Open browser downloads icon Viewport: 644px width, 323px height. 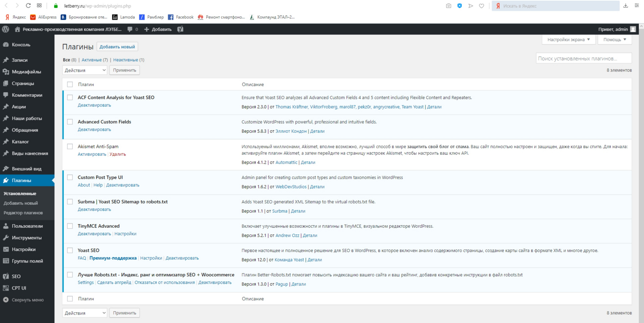coord(626,6)
